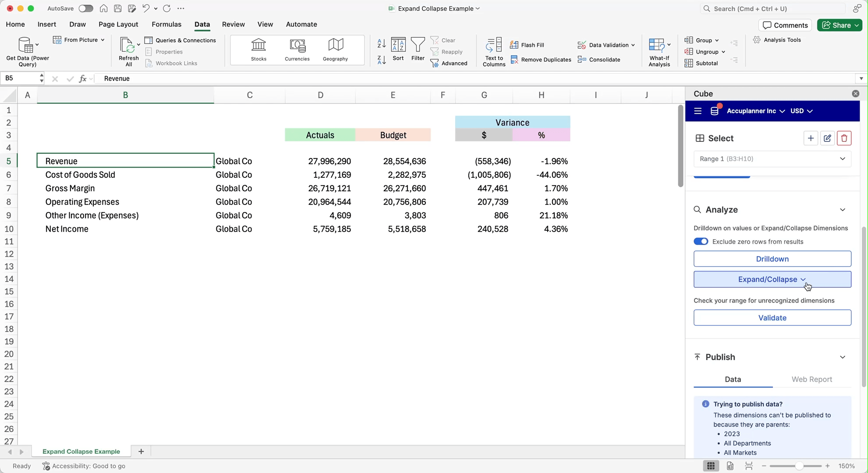The width and height of the screenshot is (868, 473).
Task: Click the Drilldown button
Action: [x=772, y=259]
